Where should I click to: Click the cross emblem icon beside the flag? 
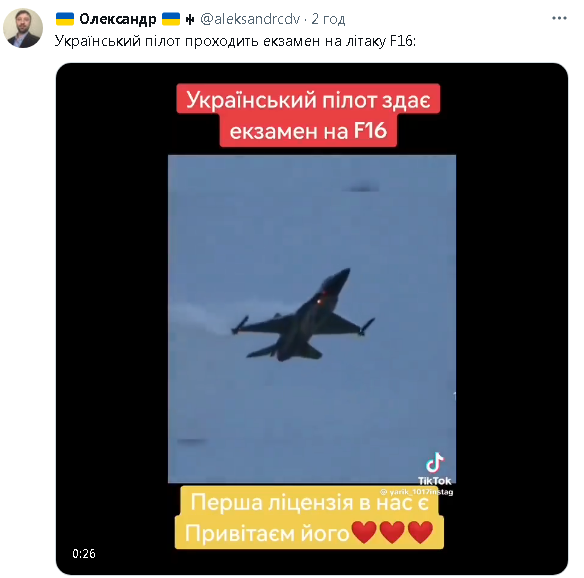coord(190,19)
